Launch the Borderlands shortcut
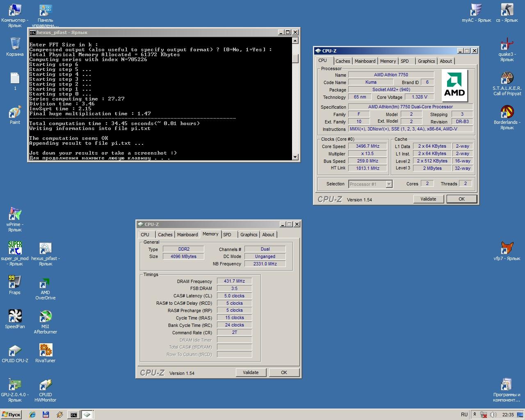 [507, 118]
